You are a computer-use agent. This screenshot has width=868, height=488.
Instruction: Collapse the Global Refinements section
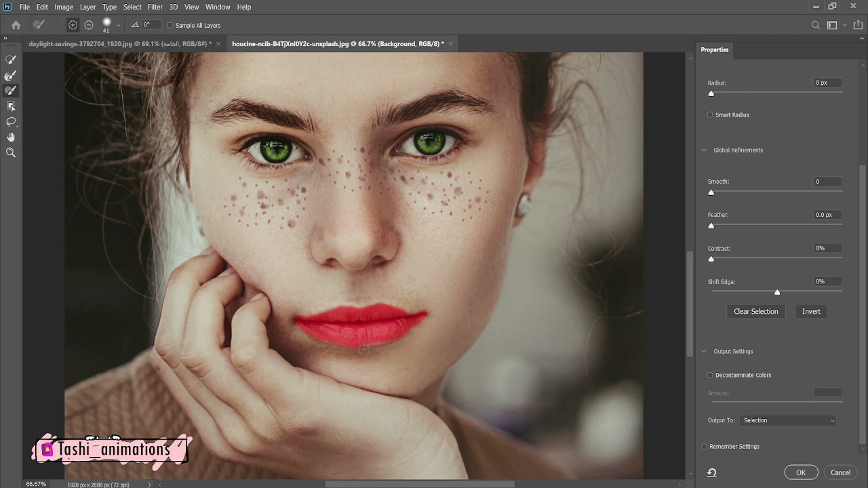(704, 150)
